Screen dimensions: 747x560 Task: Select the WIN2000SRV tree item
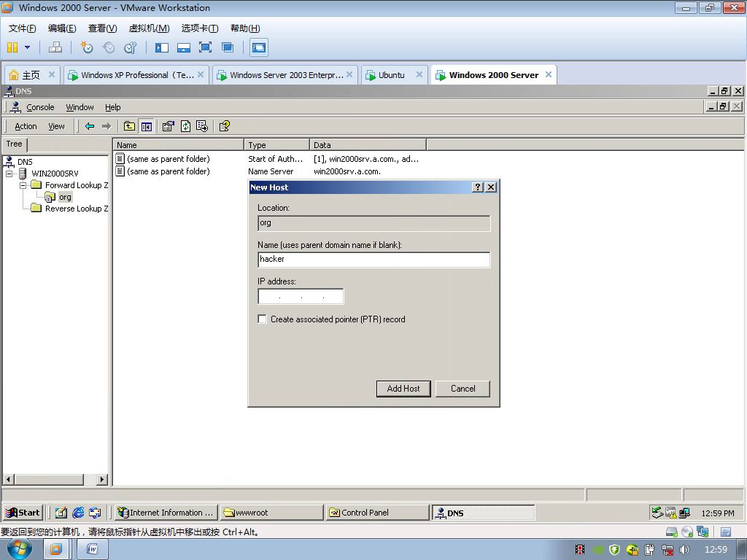pos(55,174)
